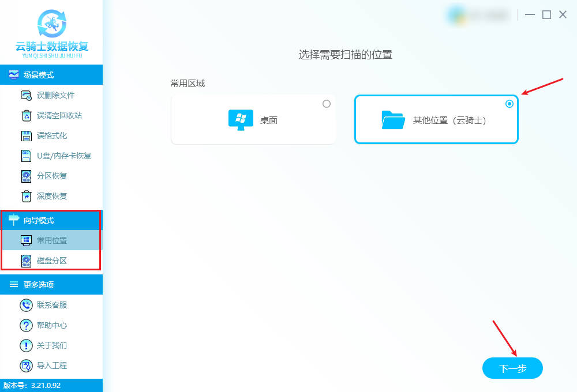Viewport: 577px width, 392px height.
Task: Click the 分区恢复 disk icon
Action: coord(26,176)
